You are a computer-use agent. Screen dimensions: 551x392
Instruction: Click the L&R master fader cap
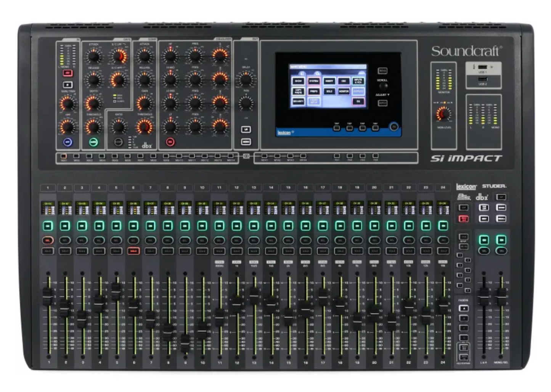[484, 294]
